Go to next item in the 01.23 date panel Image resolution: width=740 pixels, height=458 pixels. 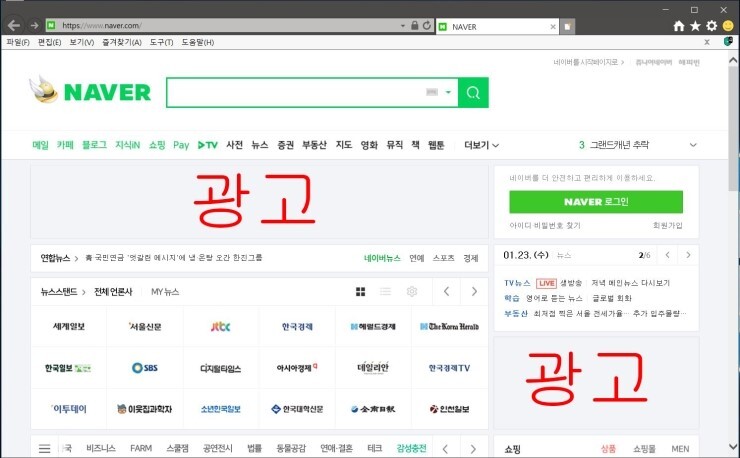click(688, 255)
